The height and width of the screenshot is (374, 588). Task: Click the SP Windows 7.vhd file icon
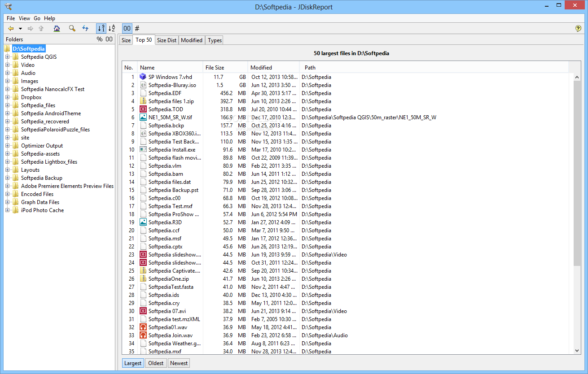tap(143, 77)
